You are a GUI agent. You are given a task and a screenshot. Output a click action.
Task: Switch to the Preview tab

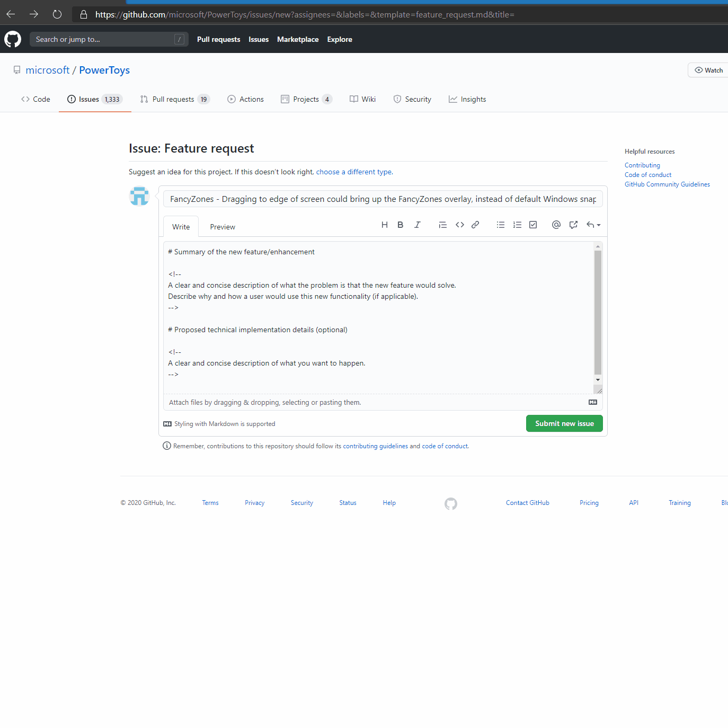223,227
